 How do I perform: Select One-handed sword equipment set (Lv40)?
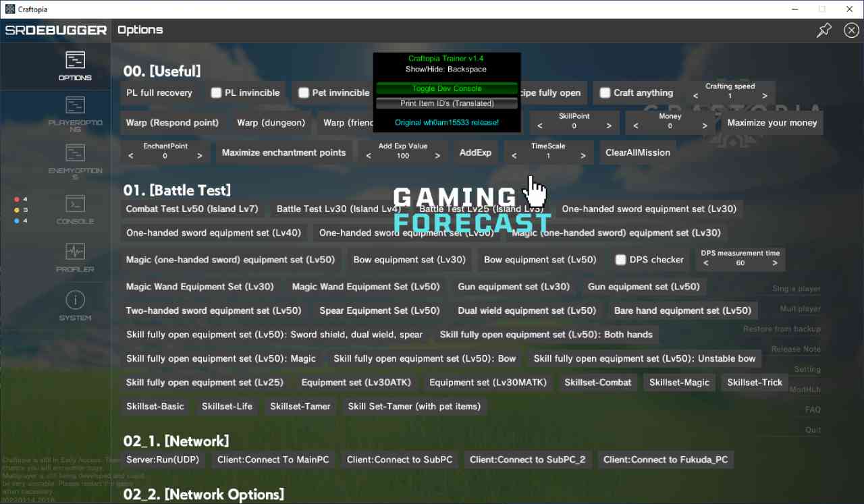pyautogui.click(x=214, y=233)
